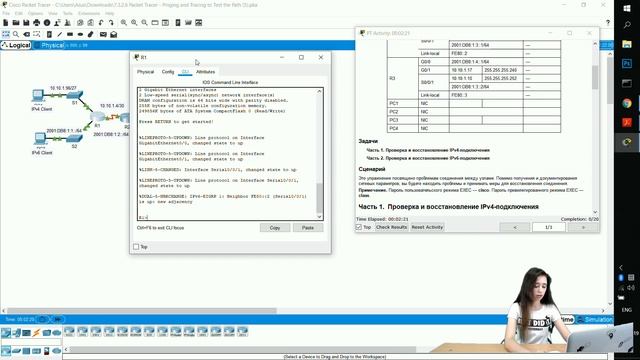Select the Network Devices category icon
The width and height of the screenshot is (640, 360).
tap(6, 333)
